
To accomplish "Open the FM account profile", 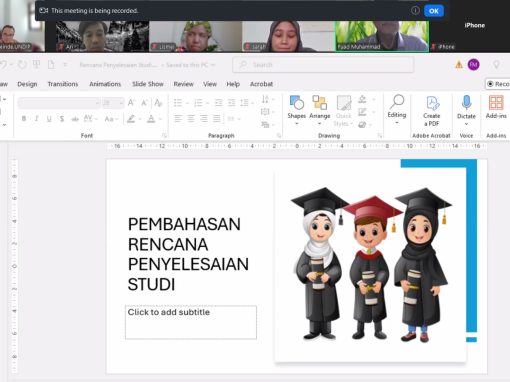I will point(474,64).
